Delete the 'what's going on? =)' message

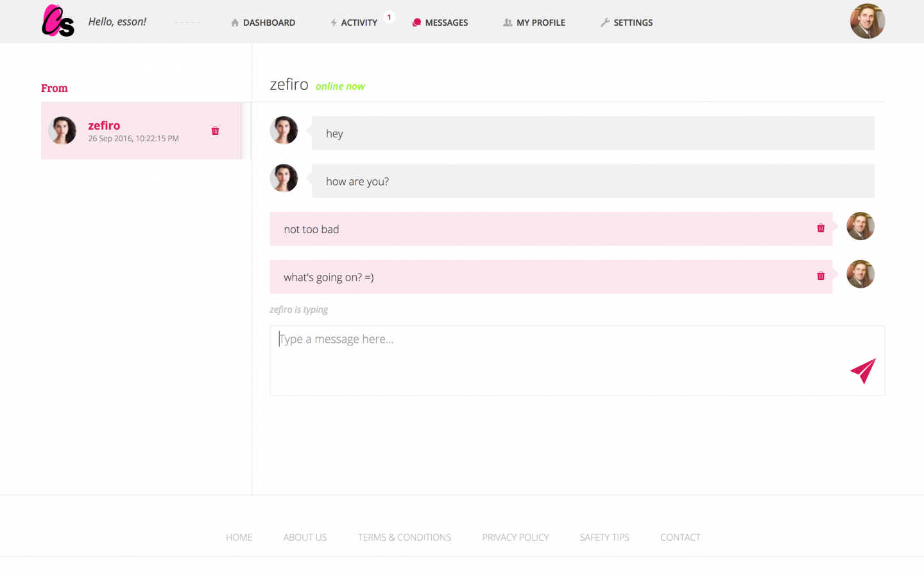pyautogui.click(x=821, y=276)
